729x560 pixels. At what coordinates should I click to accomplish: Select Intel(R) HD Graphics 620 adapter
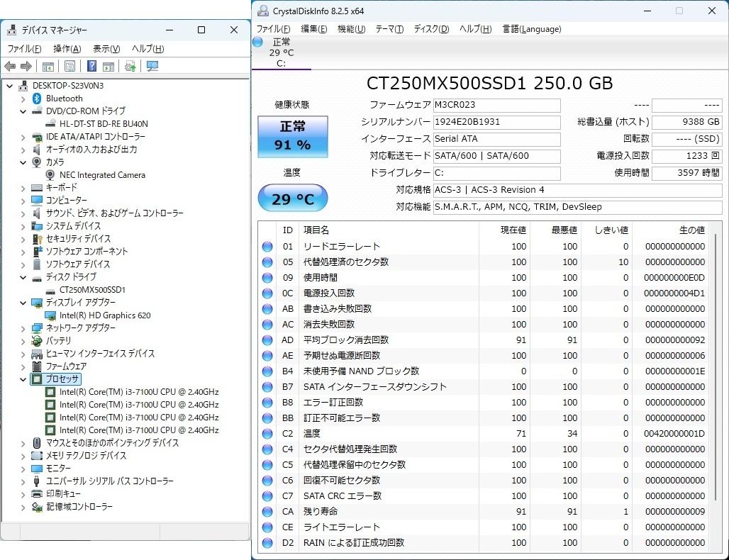pos(105,315)
